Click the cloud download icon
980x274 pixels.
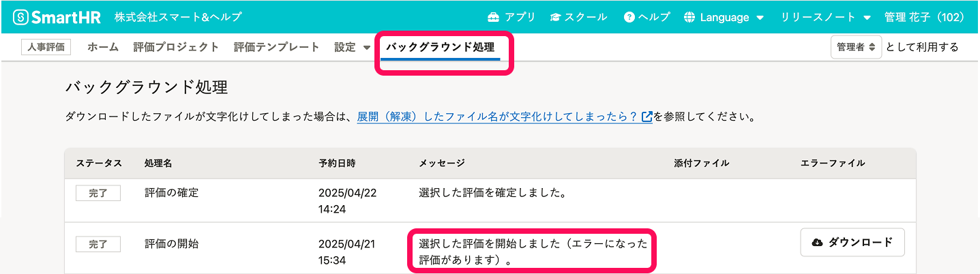pos(817,243)
